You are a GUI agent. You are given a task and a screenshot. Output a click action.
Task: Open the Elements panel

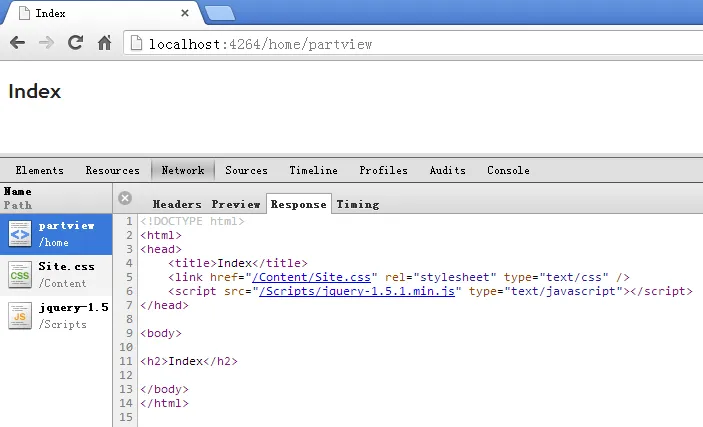39,170
